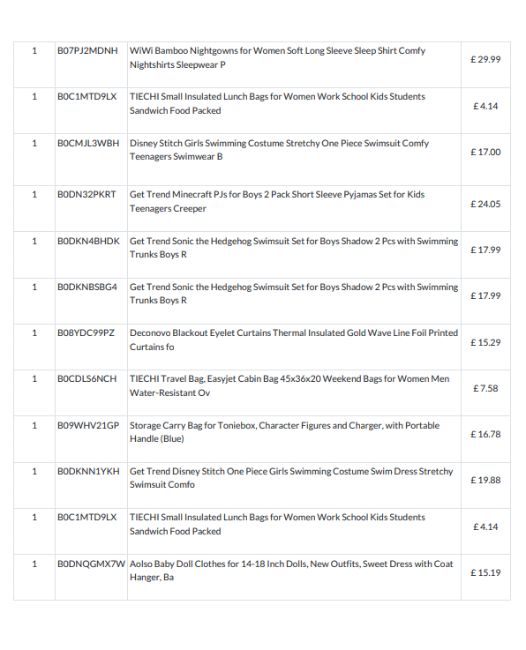
Task: Click the £ 24.05 price cell
Action: pyautogui.click(x=485, y=204)
